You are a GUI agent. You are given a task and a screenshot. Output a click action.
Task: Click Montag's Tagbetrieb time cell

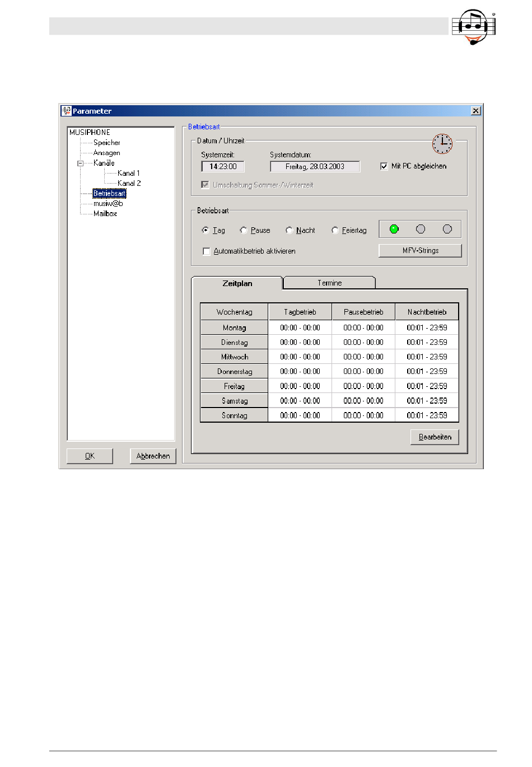[300, 328]
